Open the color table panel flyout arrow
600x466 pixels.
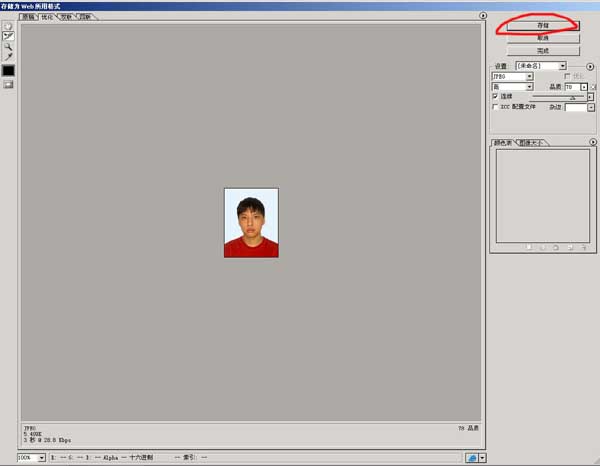point(590,143)
